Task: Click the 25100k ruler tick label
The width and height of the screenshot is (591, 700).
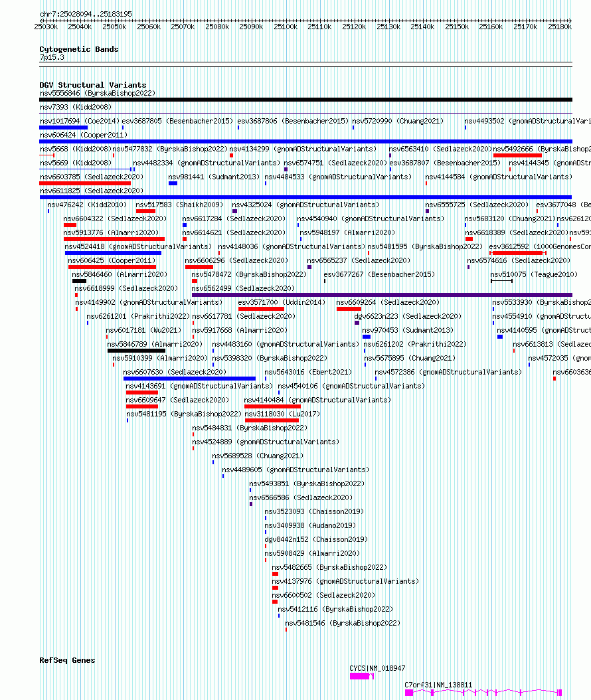Action: 286,27
